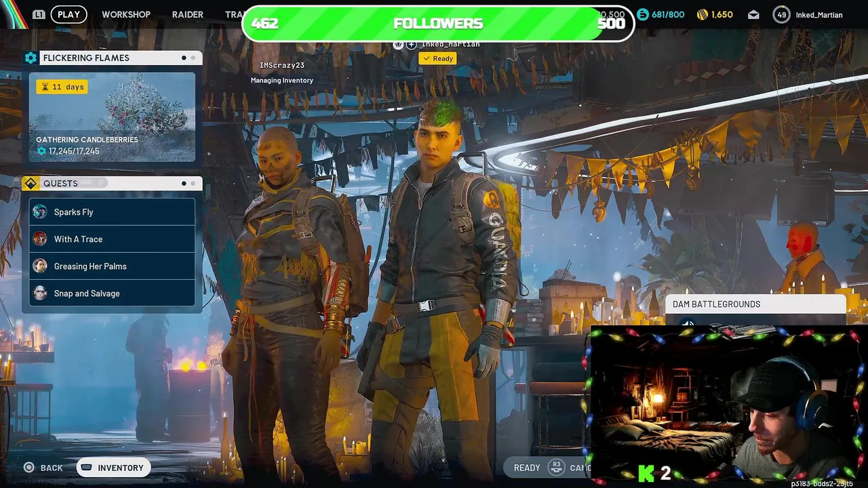This screenshot has width=868, height=488.
Task: Select the first Flickering Flames page dot
Action: point(184,58)
